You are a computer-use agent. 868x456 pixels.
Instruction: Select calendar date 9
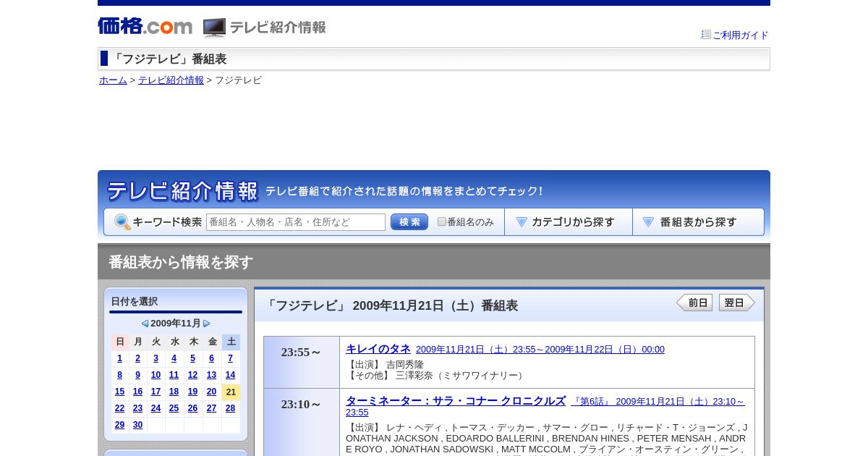click(x=137, y=375)
